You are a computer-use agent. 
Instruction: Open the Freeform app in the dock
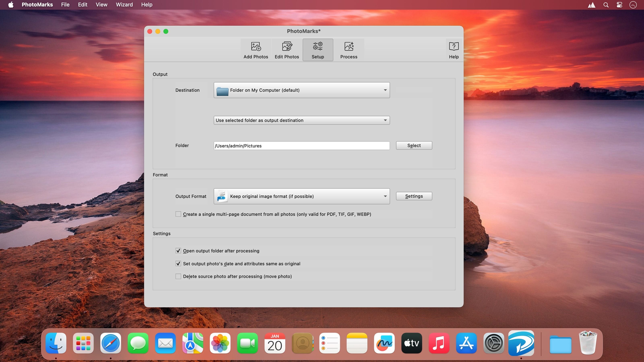384,343
